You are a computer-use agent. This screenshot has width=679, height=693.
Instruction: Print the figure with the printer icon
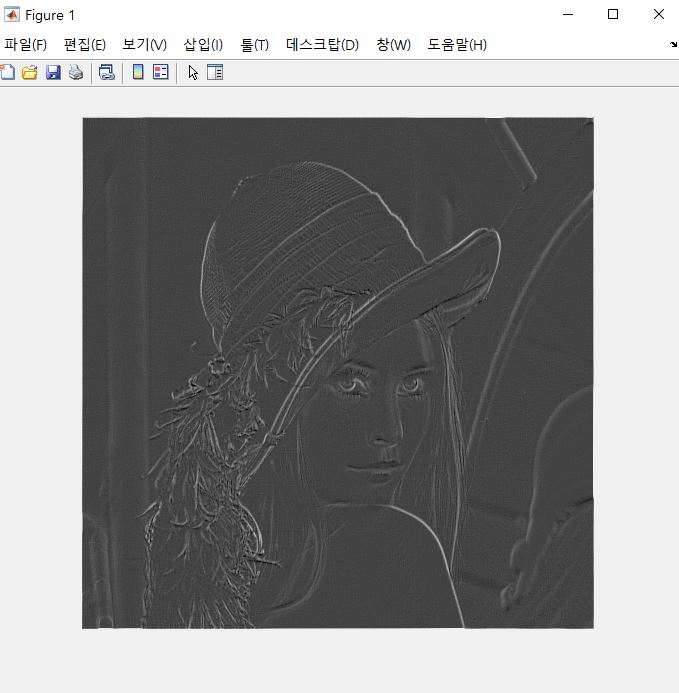coord(76,72)
